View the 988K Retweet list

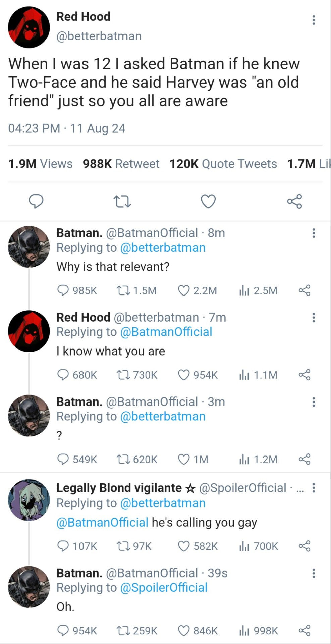(121, 164)
